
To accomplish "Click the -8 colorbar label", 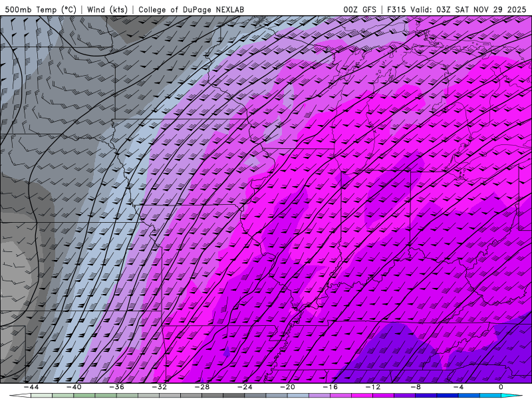I will [416, 387].
